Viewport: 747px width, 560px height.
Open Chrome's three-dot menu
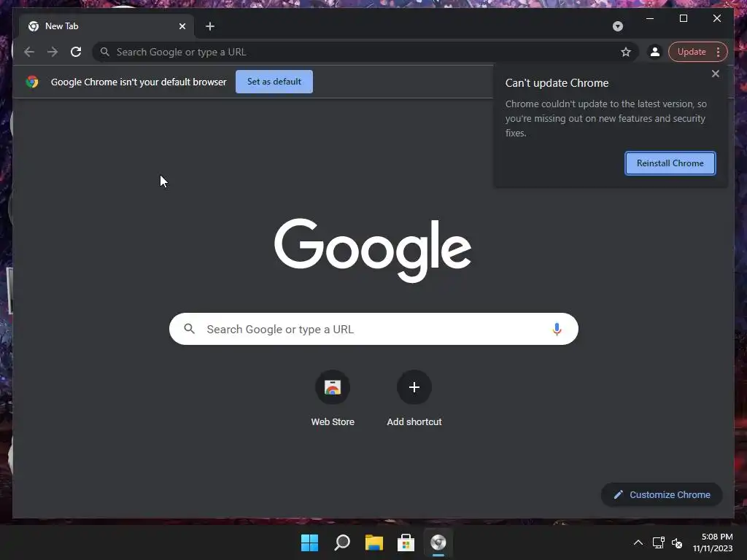[718, 52]
